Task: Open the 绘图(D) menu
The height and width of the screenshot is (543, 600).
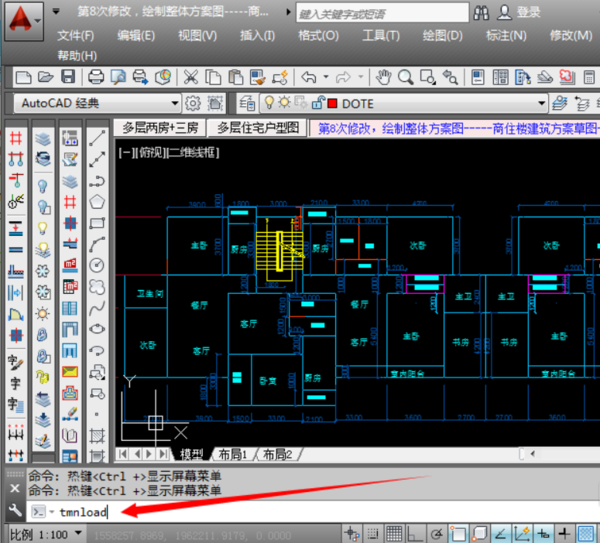Action: point(442,36)
